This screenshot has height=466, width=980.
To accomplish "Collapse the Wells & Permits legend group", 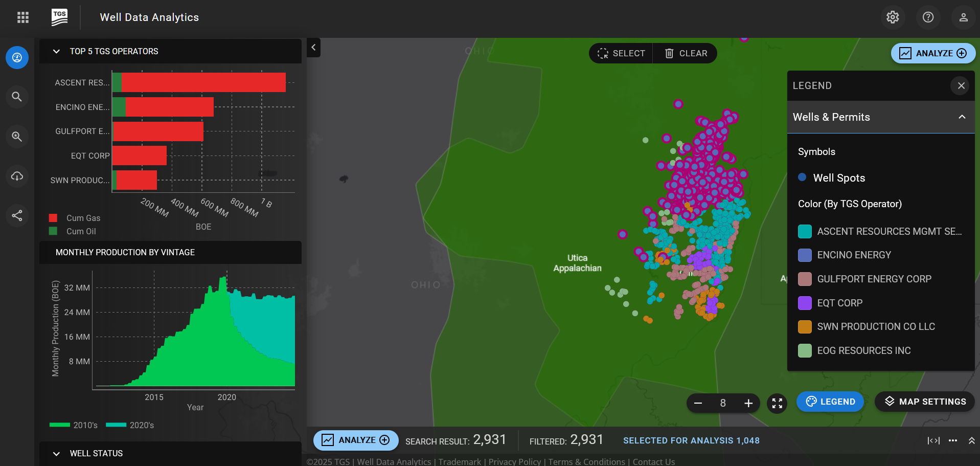I will tap(962, 117).
